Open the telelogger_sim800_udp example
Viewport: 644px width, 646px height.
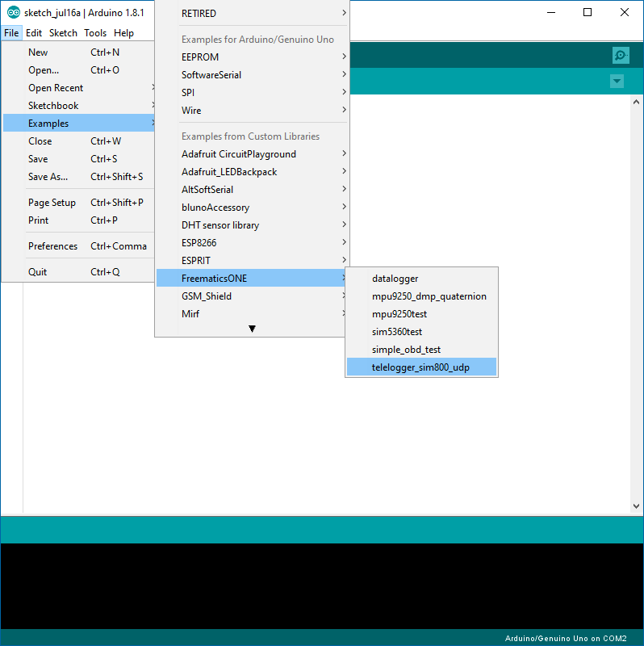pyautogui.click(x=421, y=367)
